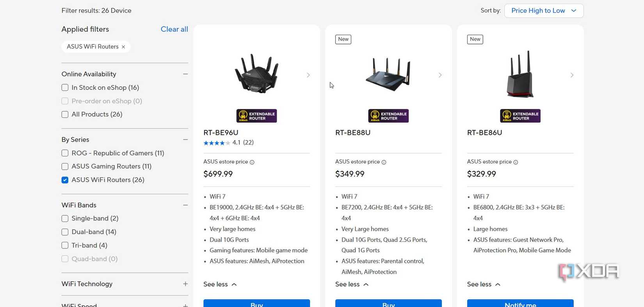644x307 pixels.
Task: Click the New badge on RT-BE88U
Action: pyautogui.click(x=343, y=39)
